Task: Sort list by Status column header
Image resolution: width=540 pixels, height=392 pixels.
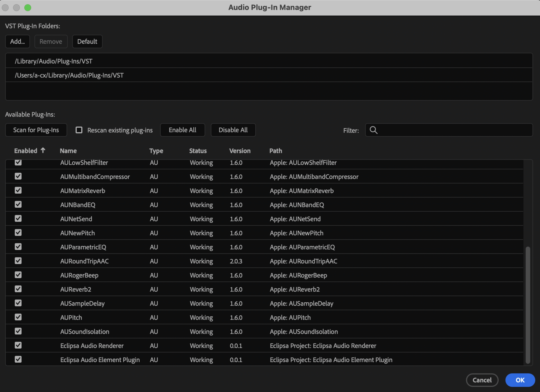Action: pos(198,151)
